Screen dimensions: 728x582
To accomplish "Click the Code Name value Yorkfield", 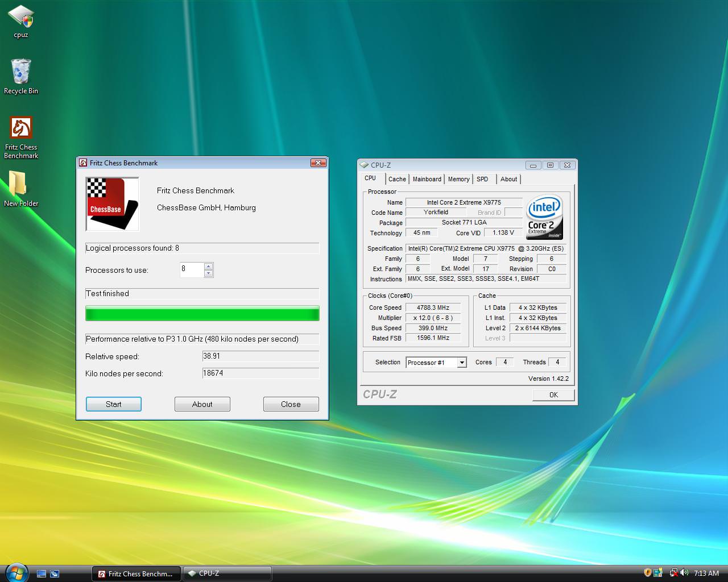I will click(x=436, y=212).
